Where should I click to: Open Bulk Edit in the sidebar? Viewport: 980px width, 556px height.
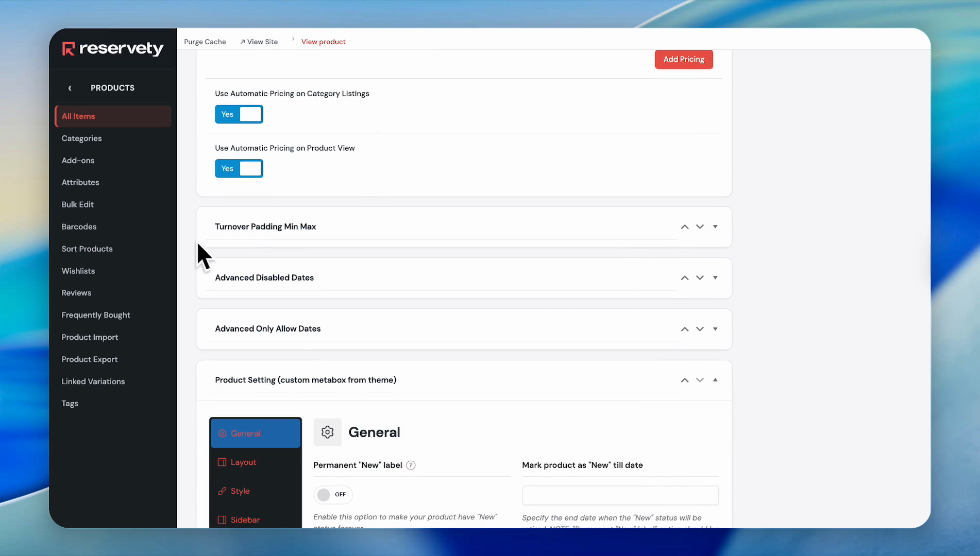tap(77, 204)
